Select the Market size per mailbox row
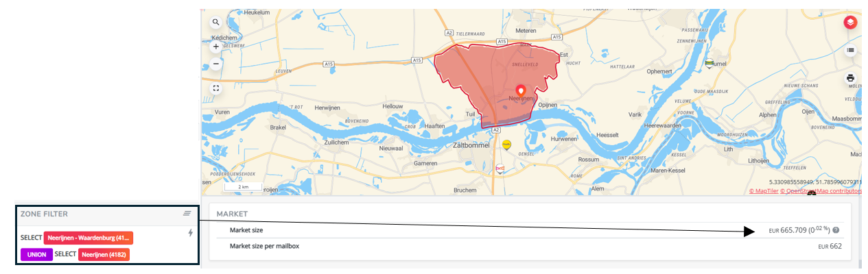 (529, 246)
